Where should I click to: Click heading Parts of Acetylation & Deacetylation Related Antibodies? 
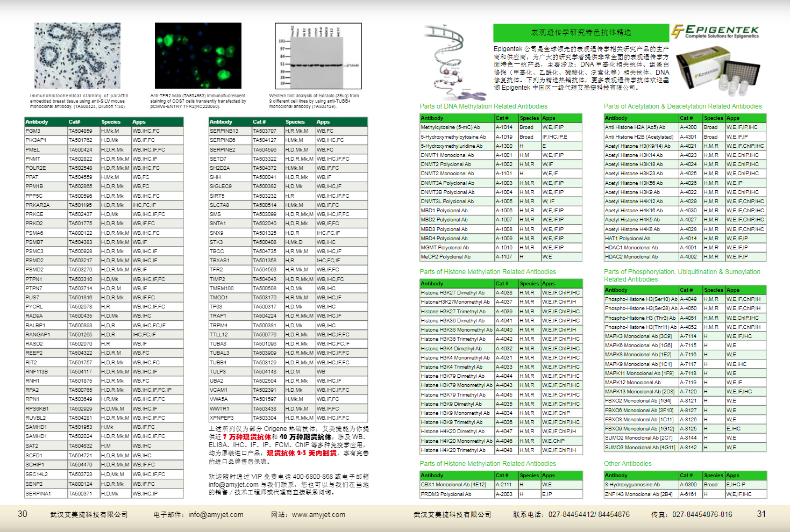[683, 106]
